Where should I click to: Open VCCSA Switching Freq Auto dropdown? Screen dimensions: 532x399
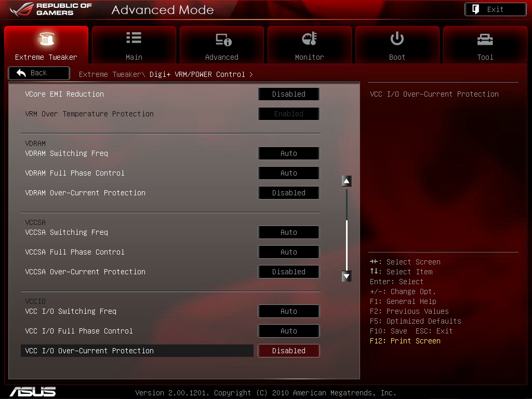pyautogui.click(x=289, y=232)
